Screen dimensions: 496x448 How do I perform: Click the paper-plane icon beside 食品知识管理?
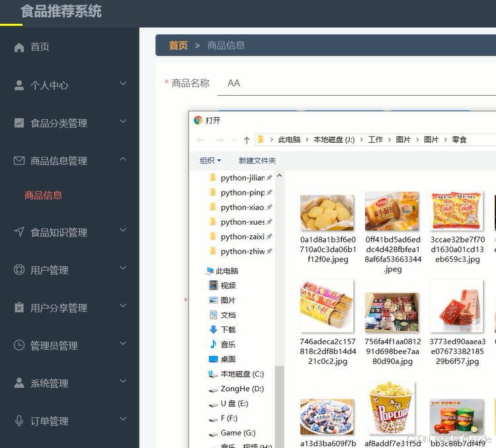(x=19, y=232)
